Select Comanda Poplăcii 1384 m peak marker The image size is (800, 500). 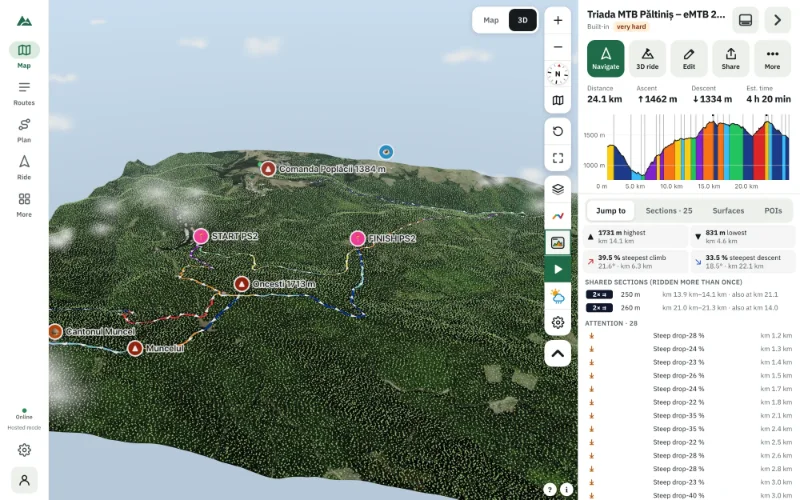tap(268, 169)
